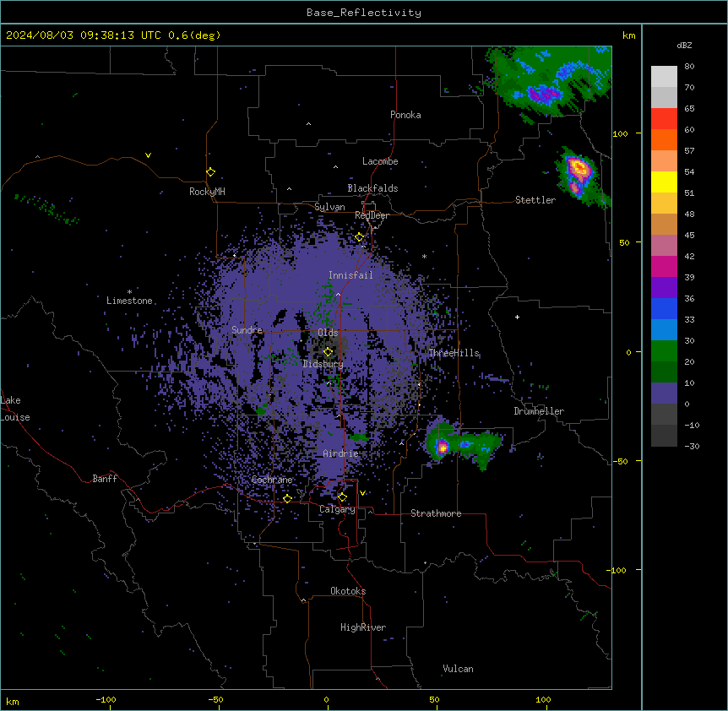
Task: Select the blue 33-36 dBZ legend swatch
Action: (x=664, y=309)
